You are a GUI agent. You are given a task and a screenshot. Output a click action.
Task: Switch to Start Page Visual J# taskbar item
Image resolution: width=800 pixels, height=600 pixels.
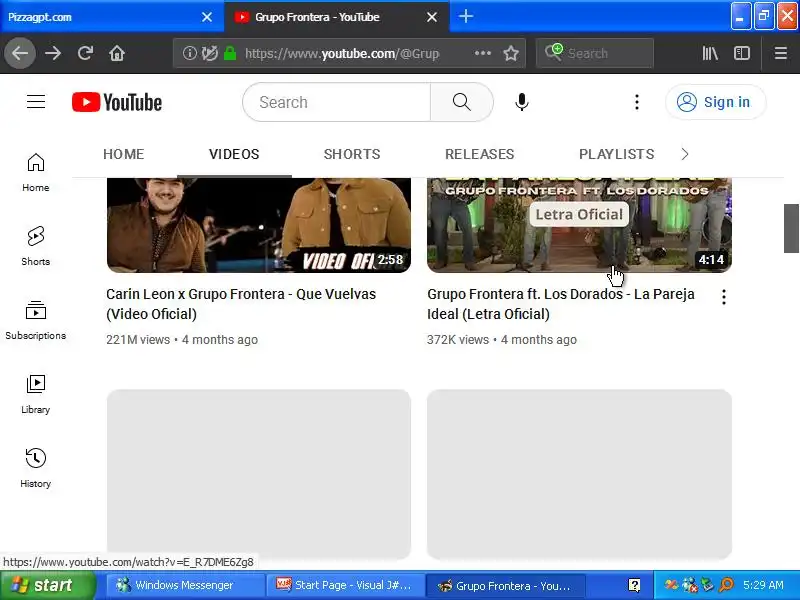[x=346, y=585]
